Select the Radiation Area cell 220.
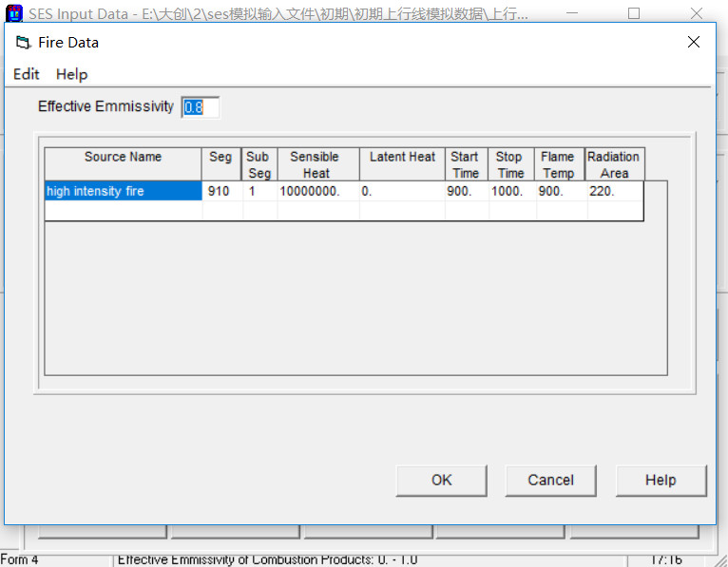The width and height of the screenshot is (728, 567). tap(615, 191)
